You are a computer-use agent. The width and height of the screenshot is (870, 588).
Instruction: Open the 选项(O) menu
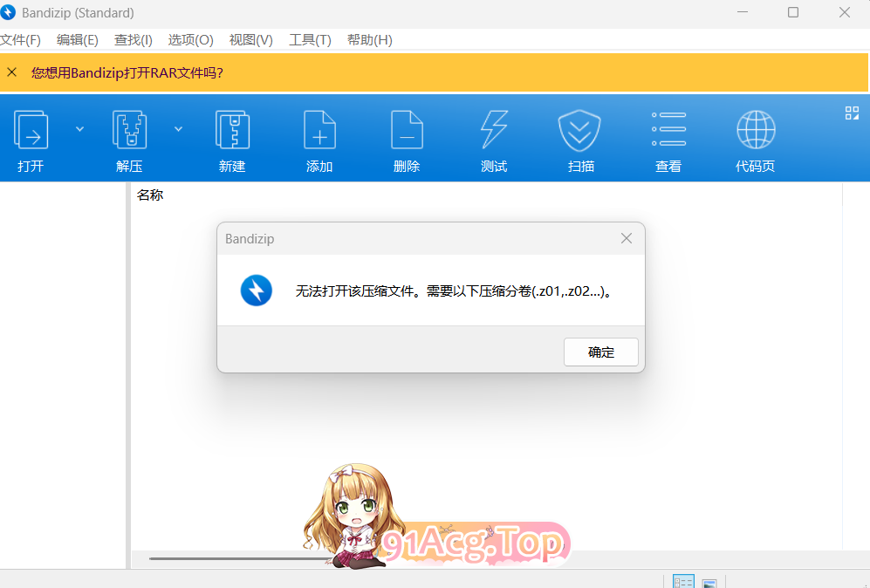pyautogui.click(x=190, y=40)
